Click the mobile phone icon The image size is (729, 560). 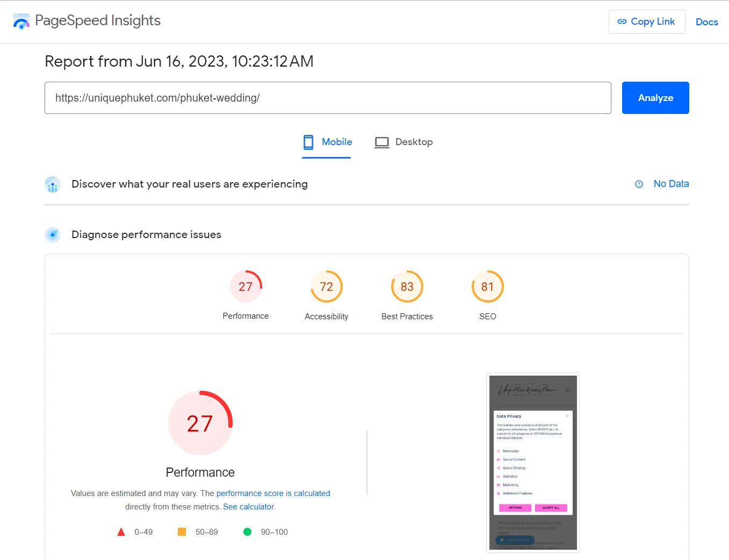pos(308,142)
